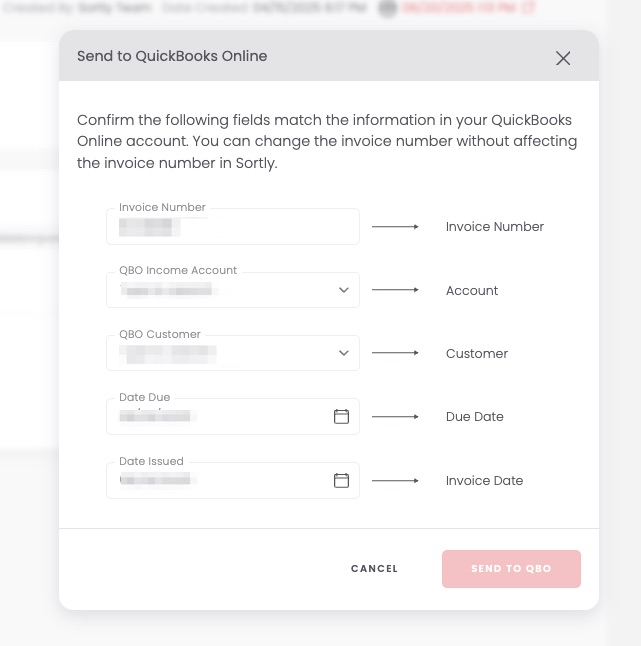This screenshot has height=646, width=641.
Task: Click the Invoice Number input field
Action: click(x=232, y=227)
